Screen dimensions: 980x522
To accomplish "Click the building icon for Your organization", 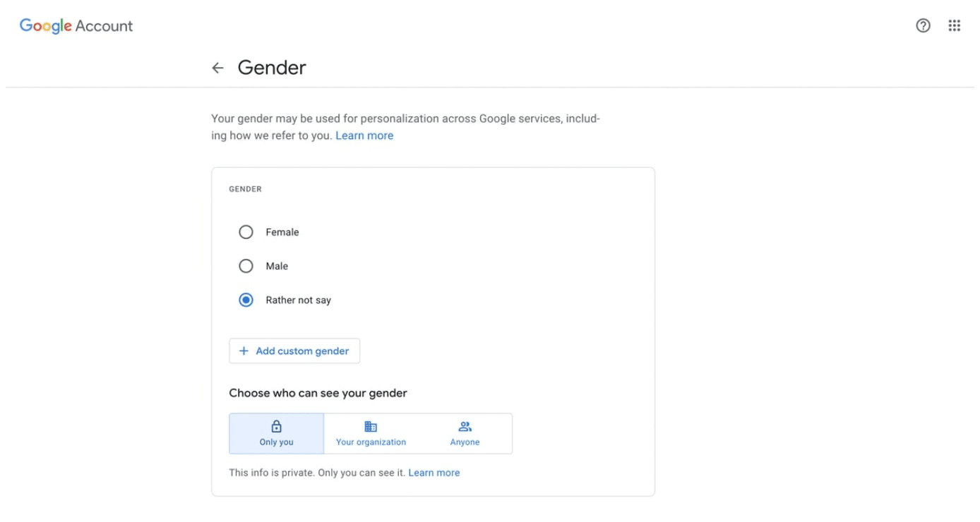I will click(371, 427).
